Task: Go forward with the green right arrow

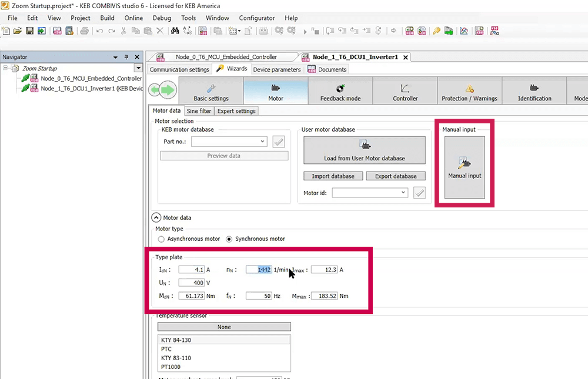Action: click(x=169, y=90)
